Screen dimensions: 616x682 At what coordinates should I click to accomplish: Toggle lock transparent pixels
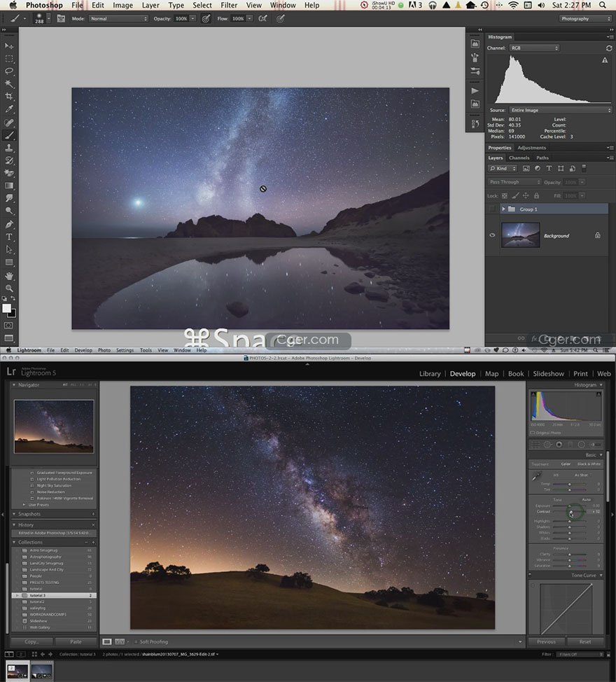point(505,196)
